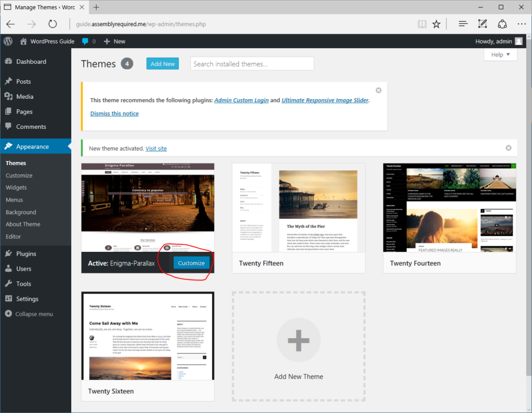
Task: Click the Add New Theme placeholder tile
Action: (x=298, y=346)
